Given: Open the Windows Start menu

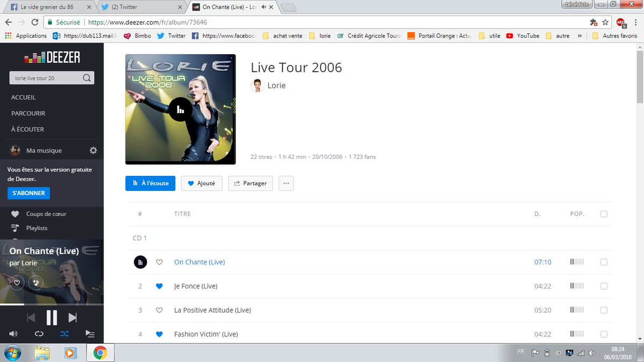Looking at the screenshot, I should coord(12,352).
